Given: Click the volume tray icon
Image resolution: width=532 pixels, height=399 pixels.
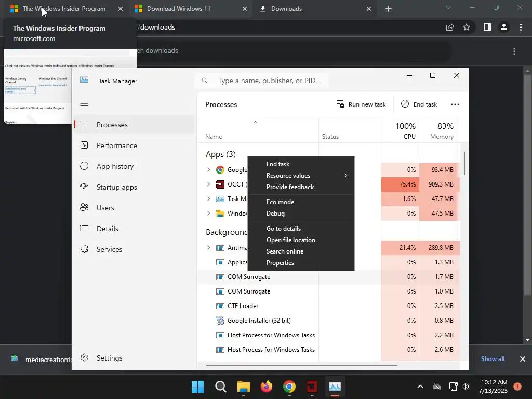Looking at the screenshot, I should 465,387.
